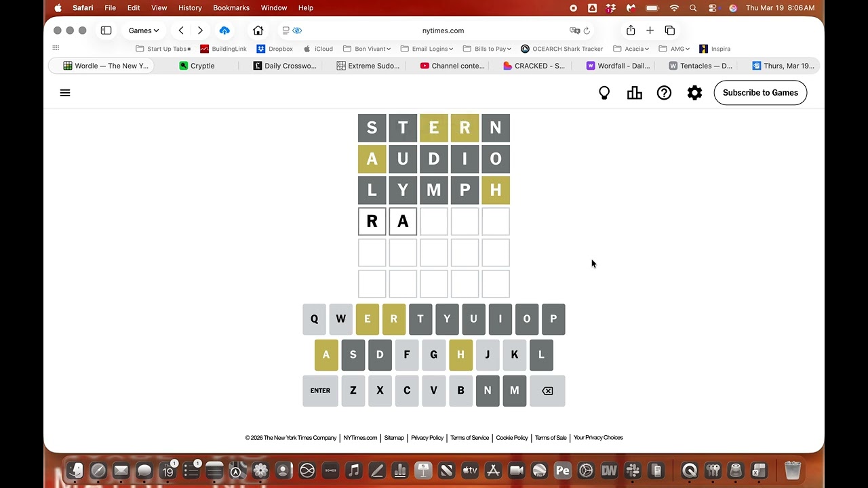The image size is (868, 488).
Task: Open Dropbox bookmark
Action: tap(275, 49)
